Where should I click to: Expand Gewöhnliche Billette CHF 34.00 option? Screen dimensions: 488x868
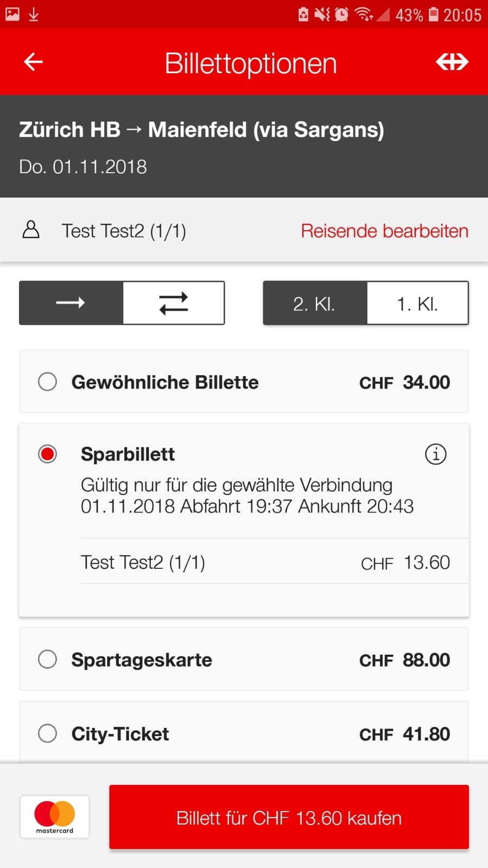pyautogui.click(x=244, y=382)
